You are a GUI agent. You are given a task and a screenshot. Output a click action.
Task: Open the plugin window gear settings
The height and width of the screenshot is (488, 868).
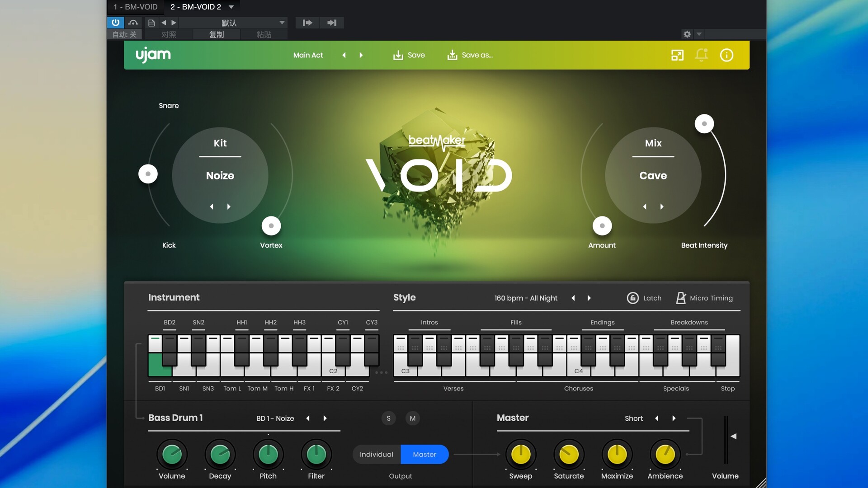point(687,34)
